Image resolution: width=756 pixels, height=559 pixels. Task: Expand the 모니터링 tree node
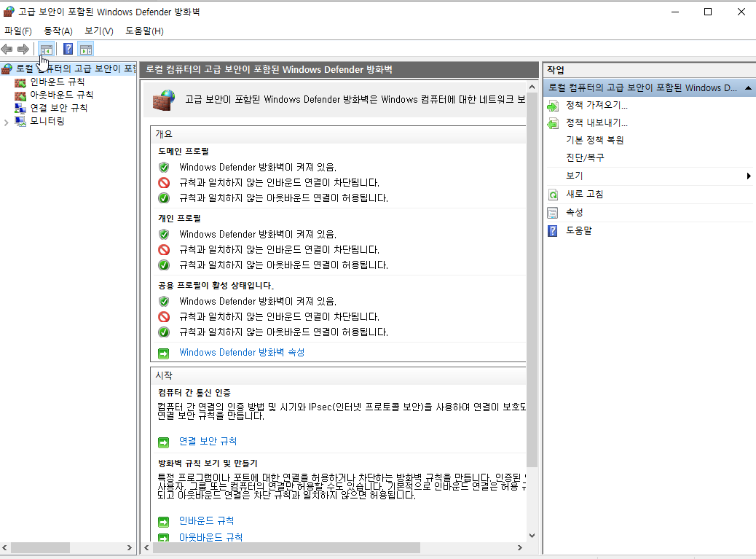(x=7, y=122)
